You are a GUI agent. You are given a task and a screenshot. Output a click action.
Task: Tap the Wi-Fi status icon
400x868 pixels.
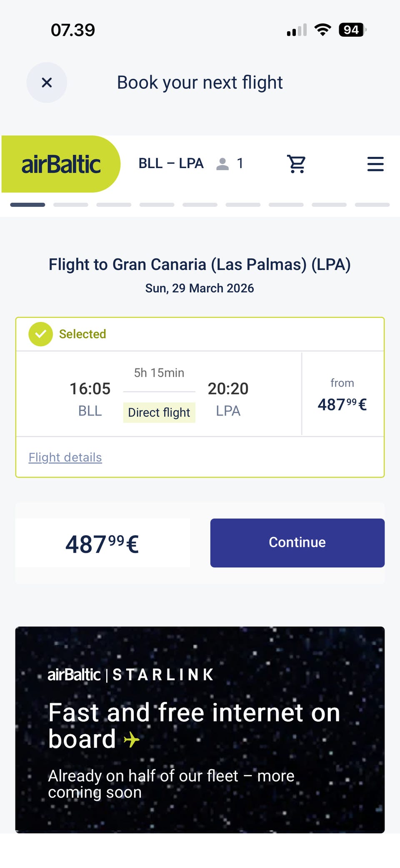click(322, 30)
